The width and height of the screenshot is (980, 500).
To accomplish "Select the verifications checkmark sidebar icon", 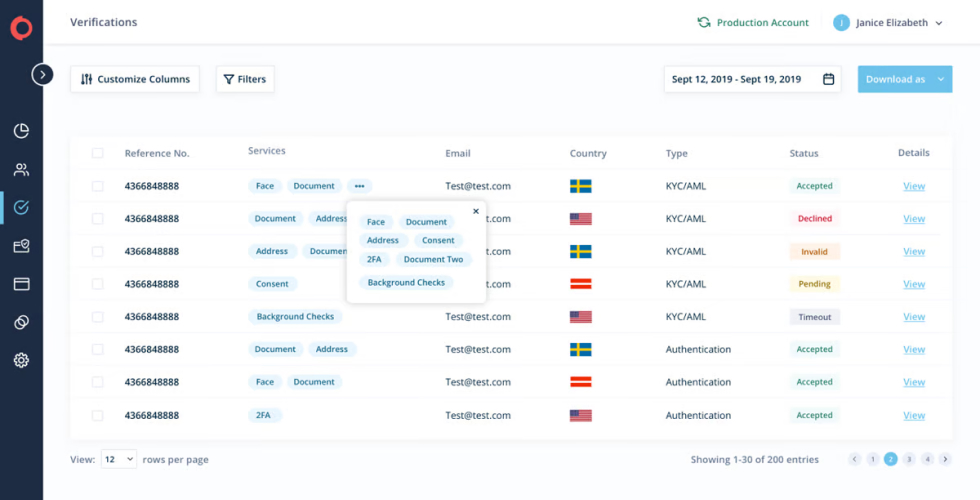I will 21,208.
